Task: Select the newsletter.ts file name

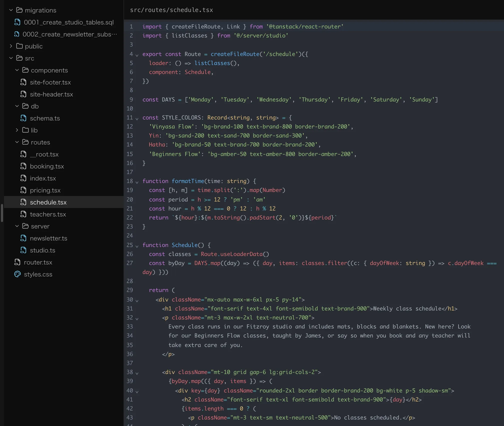Action: click(x=48, y=238)
